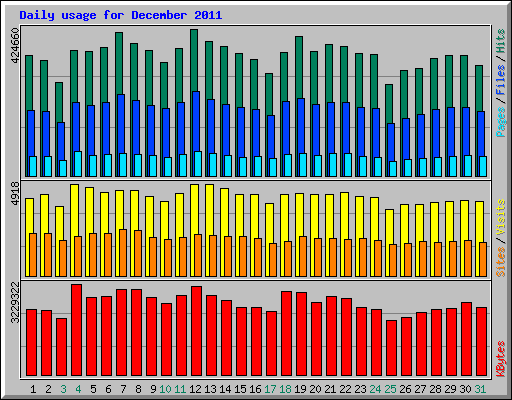This screenshot has height=400, width=512.
Task: Click day label 16 on the x-axis
Action: 255,389
